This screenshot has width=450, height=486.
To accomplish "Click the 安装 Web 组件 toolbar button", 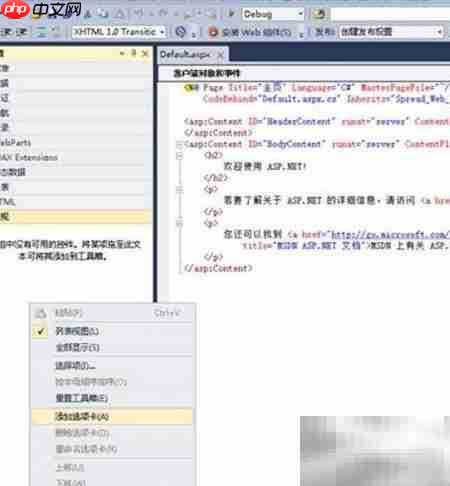I will (250, 32).
